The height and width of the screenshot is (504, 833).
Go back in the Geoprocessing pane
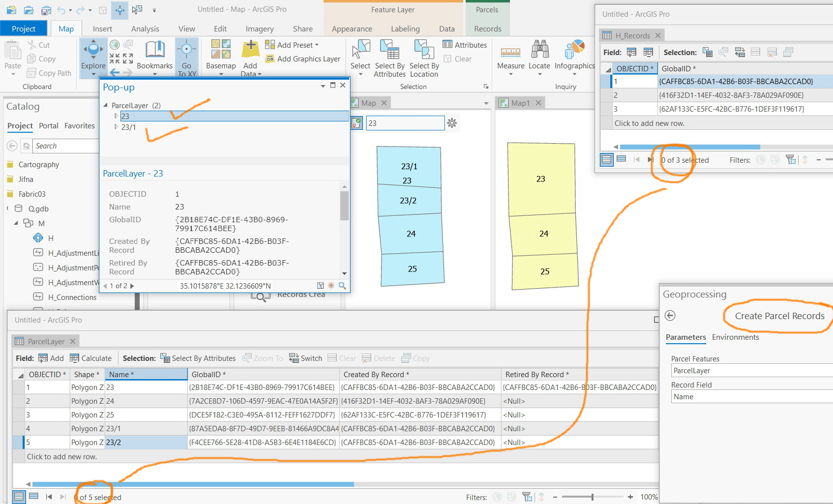click(x=670, y=316)
